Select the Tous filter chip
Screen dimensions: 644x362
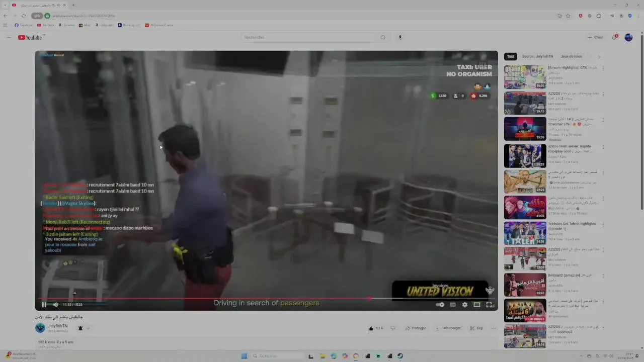[511, 56]
